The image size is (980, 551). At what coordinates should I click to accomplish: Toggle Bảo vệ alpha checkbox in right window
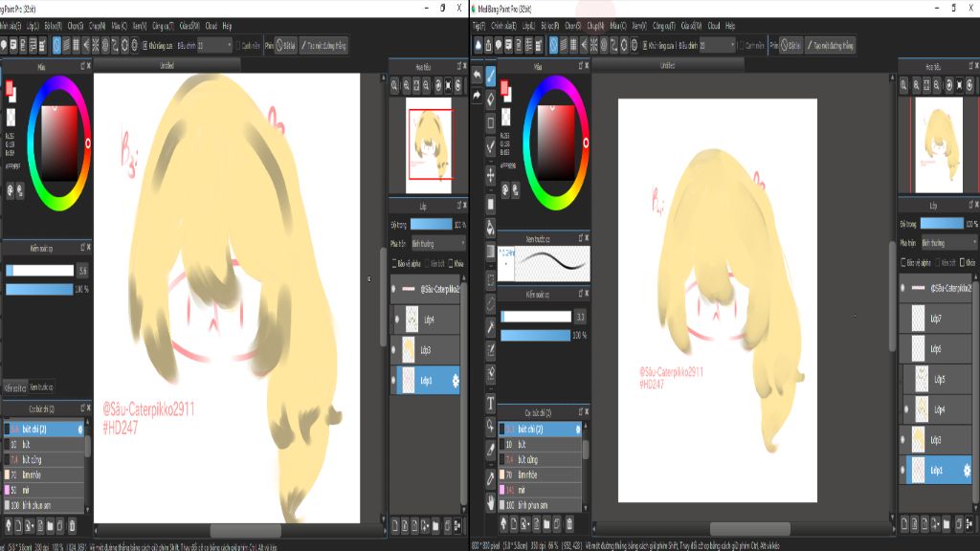click(x=902, y=262)
